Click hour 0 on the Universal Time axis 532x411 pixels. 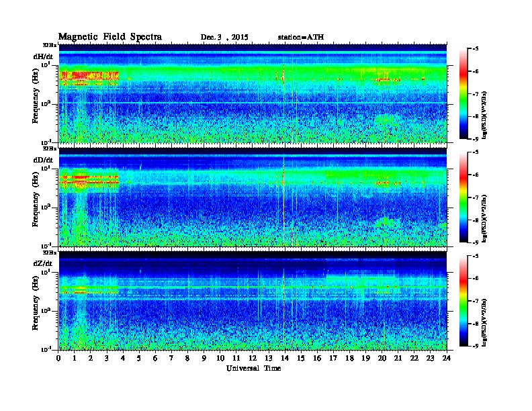(x=58, y=358)
